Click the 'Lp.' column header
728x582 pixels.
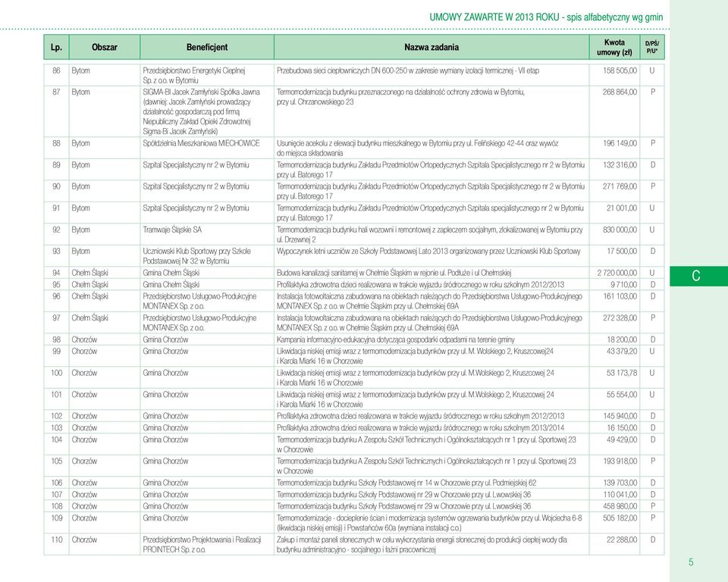click(x=56, y=47)
